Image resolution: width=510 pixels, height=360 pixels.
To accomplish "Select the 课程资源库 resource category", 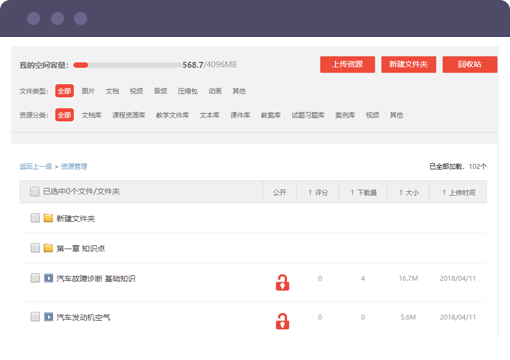I will pyautogui.click(x=129, y=115).
